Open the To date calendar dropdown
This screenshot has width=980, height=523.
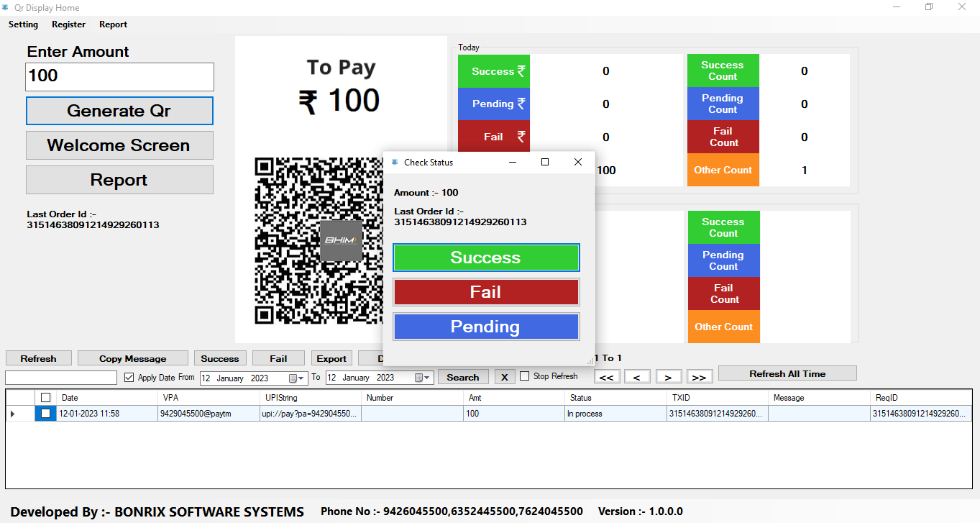tap(420, 378)
